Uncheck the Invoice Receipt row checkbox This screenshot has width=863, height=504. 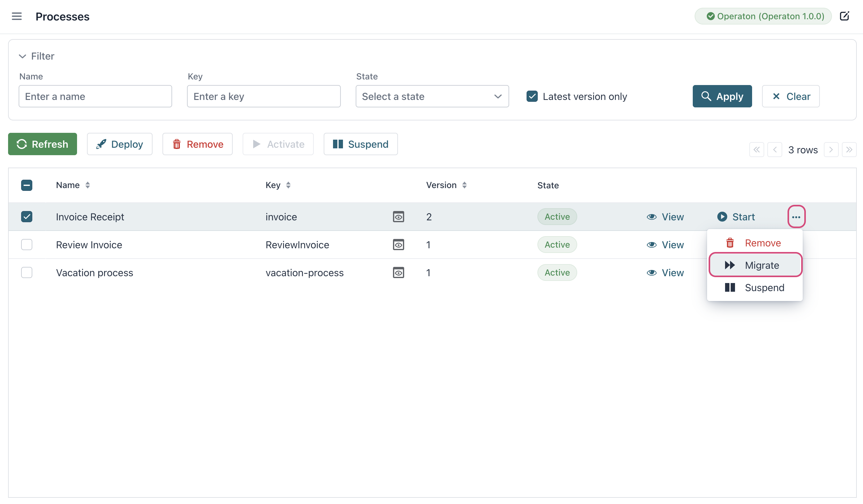pyautogui.click(x=26, y=216)
